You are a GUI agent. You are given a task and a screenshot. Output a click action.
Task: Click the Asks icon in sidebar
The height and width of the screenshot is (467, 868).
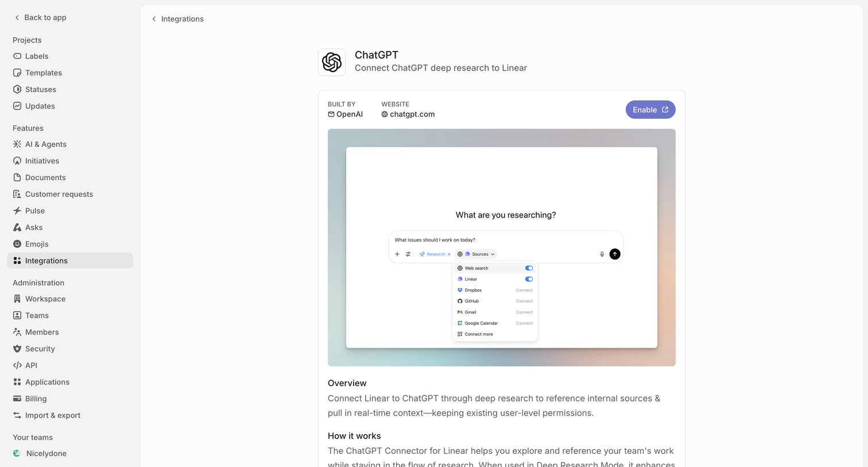[x=17, y=228]
